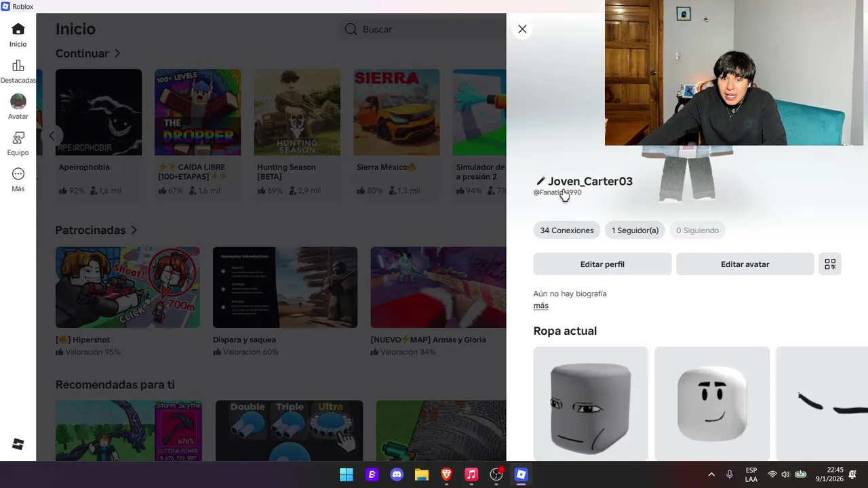Click the Roblox taskbar icon

(521, 474)
